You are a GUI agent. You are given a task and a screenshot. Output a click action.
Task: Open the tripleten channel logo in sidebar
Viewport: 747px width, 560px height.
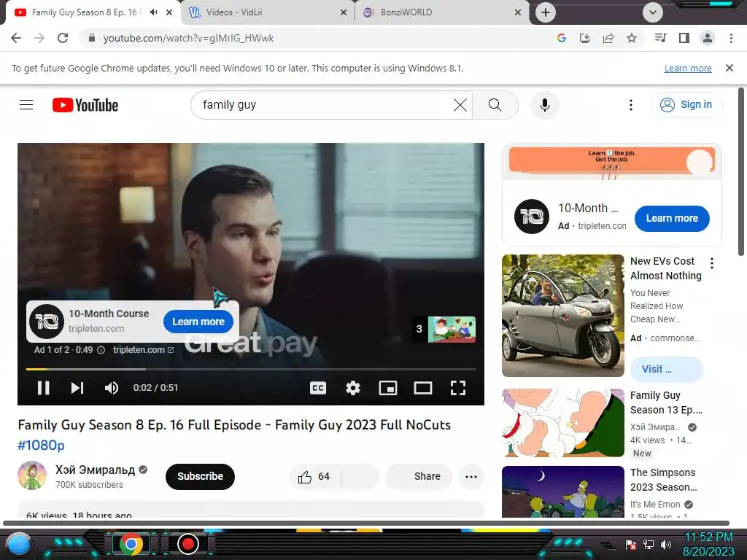[532, 217]
